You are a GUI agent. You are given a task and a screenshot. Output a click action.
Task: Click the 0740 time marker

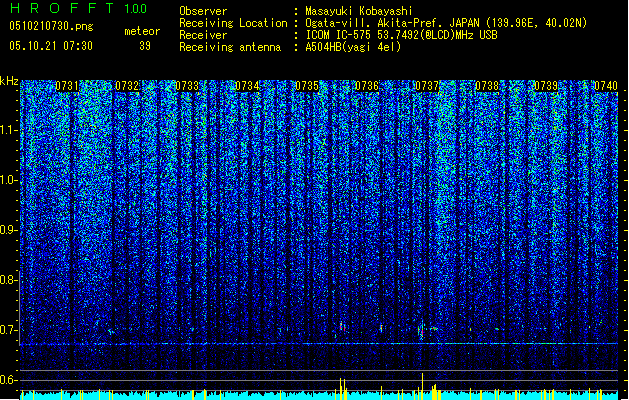[x=606, y=86]
